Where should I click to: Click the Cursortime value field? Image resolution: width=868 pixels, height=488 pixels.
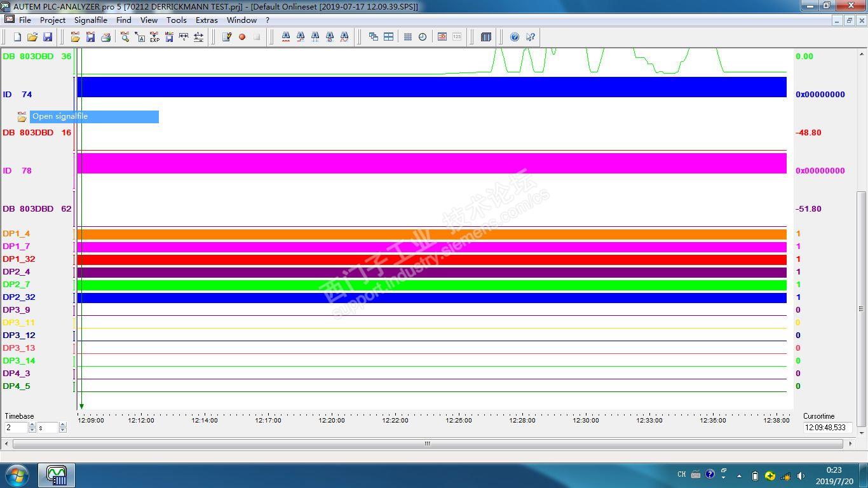click(827, 428)
